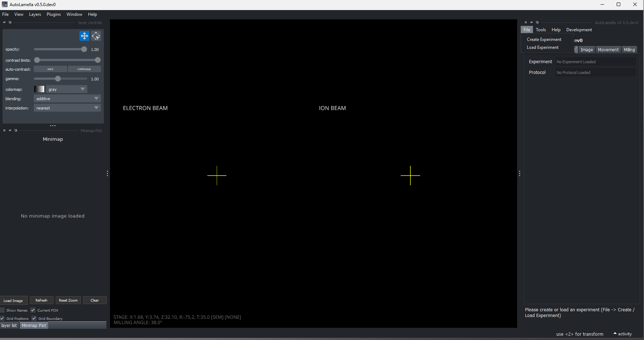The height and width of the screenshot is (340, 644).
Task: Hide the Minimap Plot panel via its eye icon
Action: click(10, 130)
